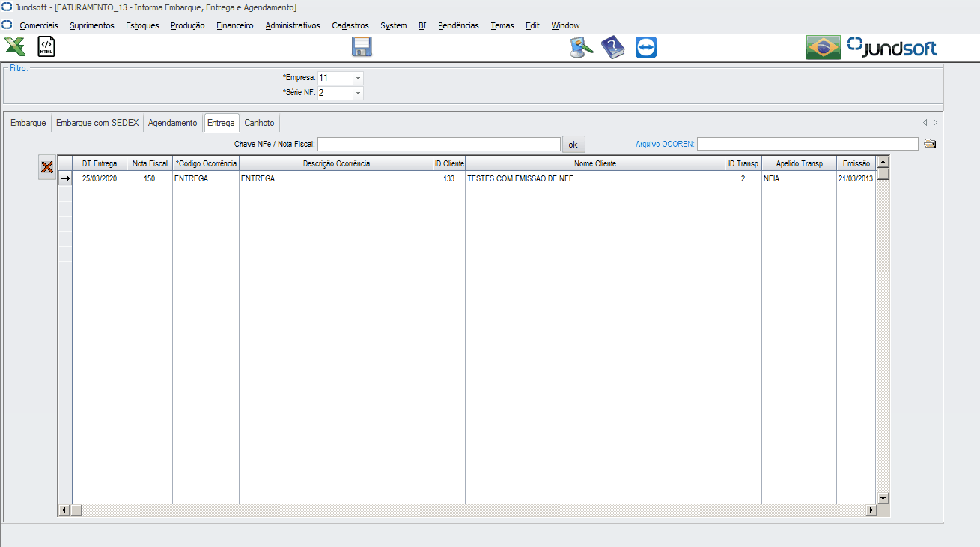Viewport: 980px width, 547px height.
Task: Focus the Arquivo OCOREN input field
Action: (807, 144)
